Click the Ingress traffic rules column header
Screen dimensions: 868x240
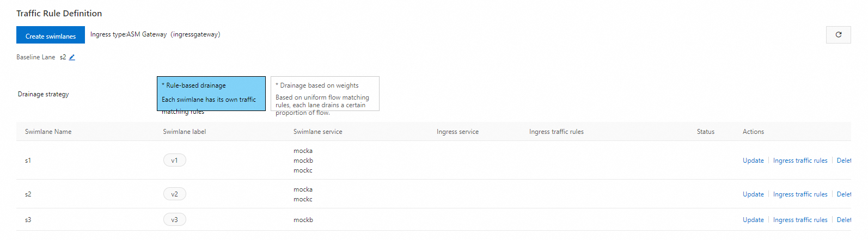click(x=556, y=132)
